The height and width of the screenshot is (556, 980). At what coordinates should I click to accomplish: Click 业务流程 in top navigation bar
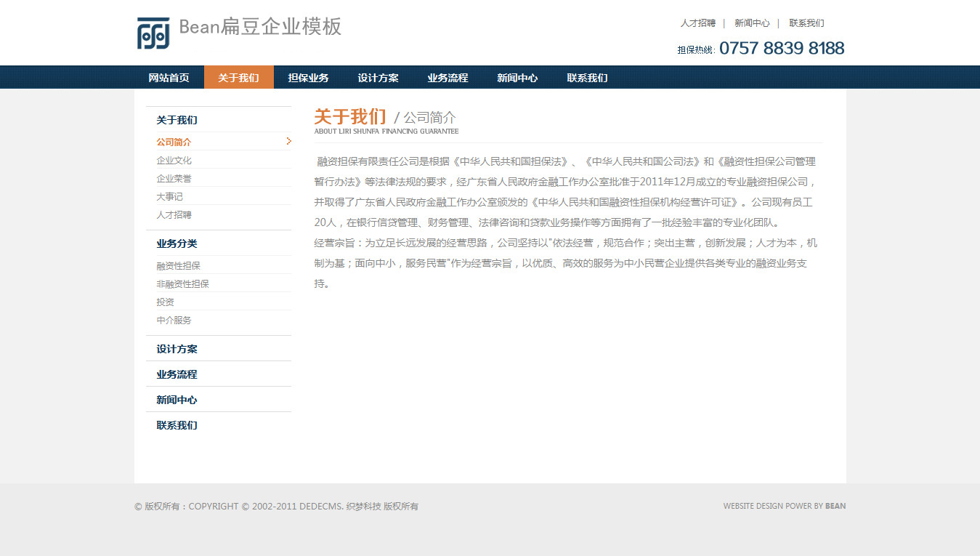tap(448, 78)
